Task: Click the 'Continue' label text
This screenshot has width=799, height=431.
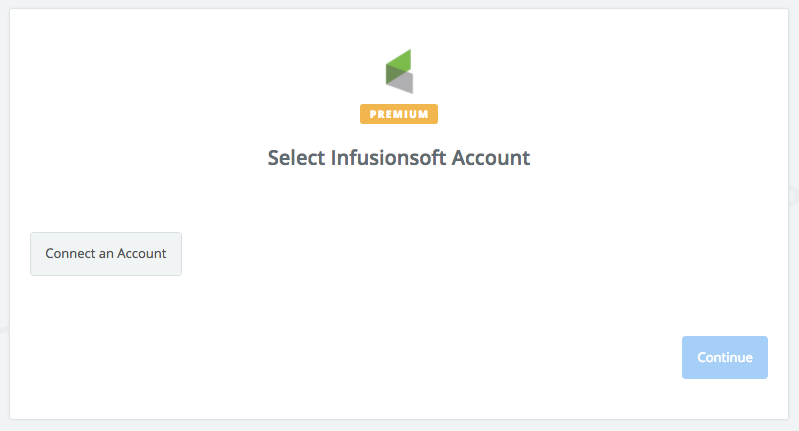Action: (725, 357)
